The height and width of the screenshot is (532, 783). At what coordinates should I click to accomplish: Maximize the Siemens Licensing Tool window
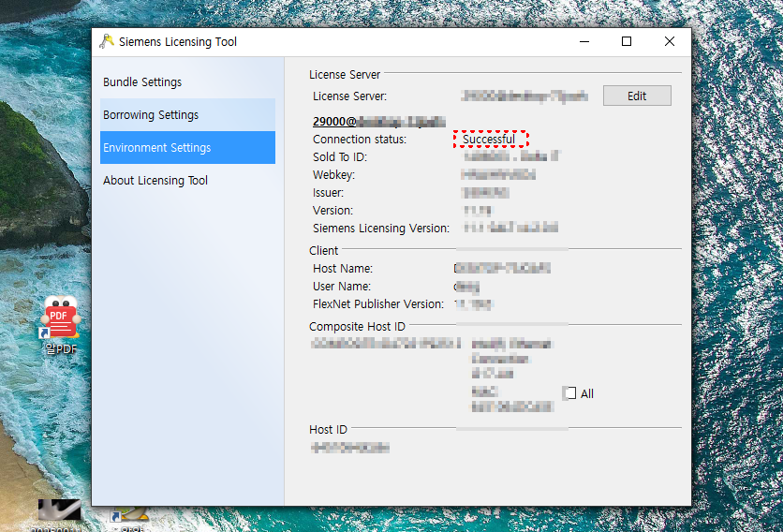click(627, 41)
